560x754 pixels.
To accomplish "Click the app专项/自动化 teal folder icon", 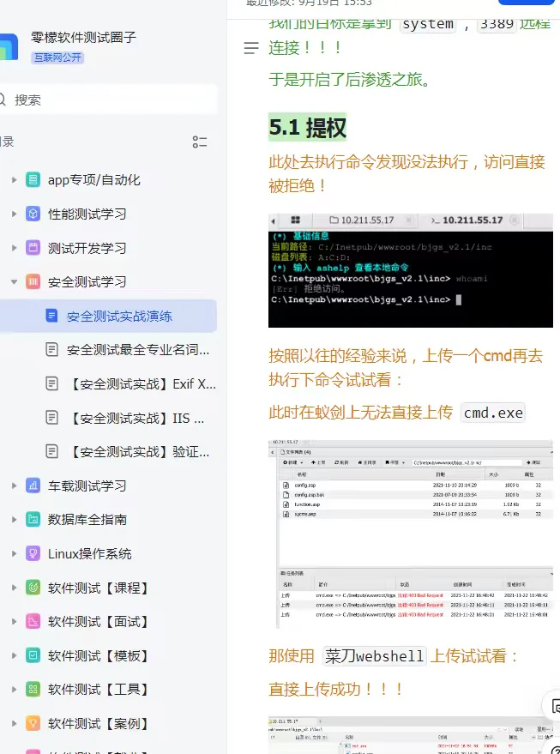I will click(33, 180).
